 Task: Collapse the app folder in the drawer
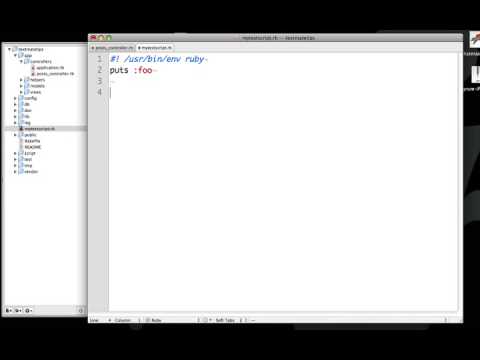pyautogui.click(x=15, y=55)
